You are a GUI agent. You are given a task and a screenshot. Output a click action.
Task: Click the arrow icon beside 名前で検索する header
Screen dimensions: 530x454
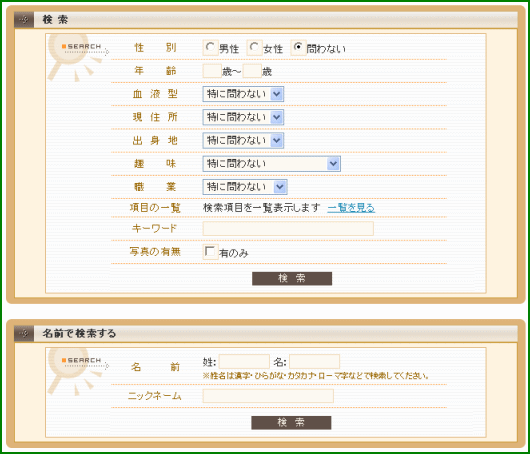click(24, 334)
